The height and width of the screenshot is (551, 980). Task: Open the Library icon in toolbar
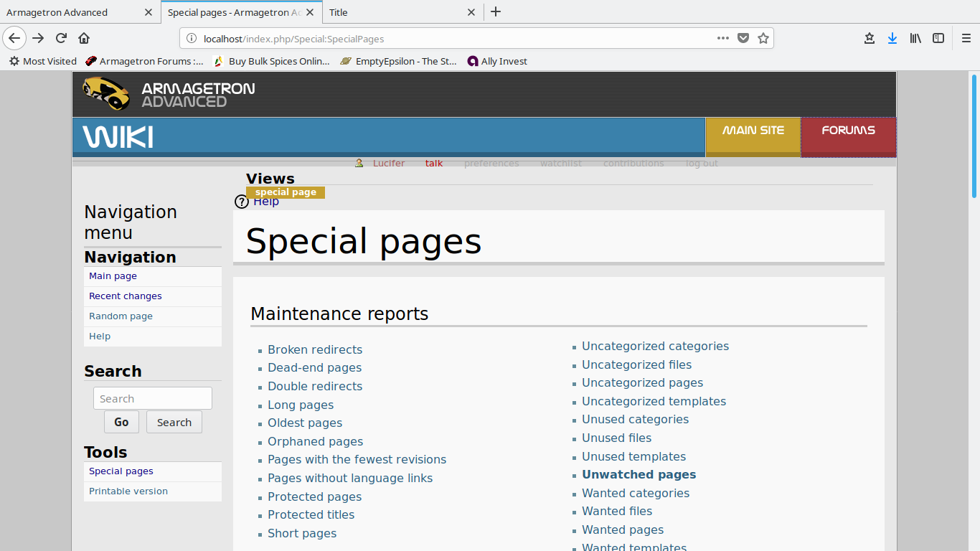pos(915,38)
